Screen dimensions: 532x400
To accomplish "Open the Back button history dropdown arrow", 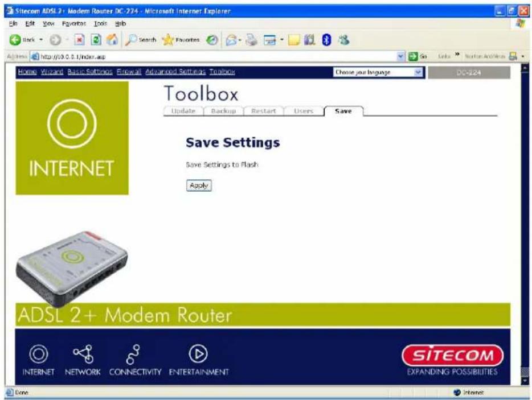I will tap(41, 40).
